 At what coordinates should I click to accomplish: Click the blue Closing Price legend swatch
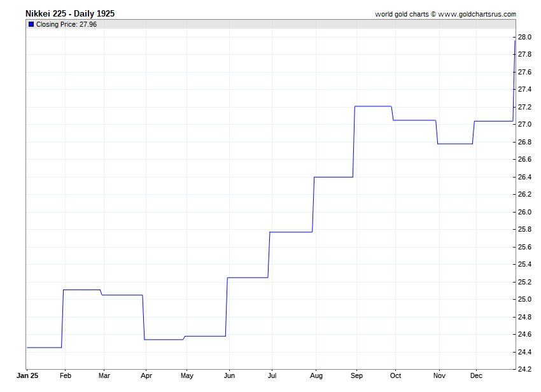click(x=31, y=24)
